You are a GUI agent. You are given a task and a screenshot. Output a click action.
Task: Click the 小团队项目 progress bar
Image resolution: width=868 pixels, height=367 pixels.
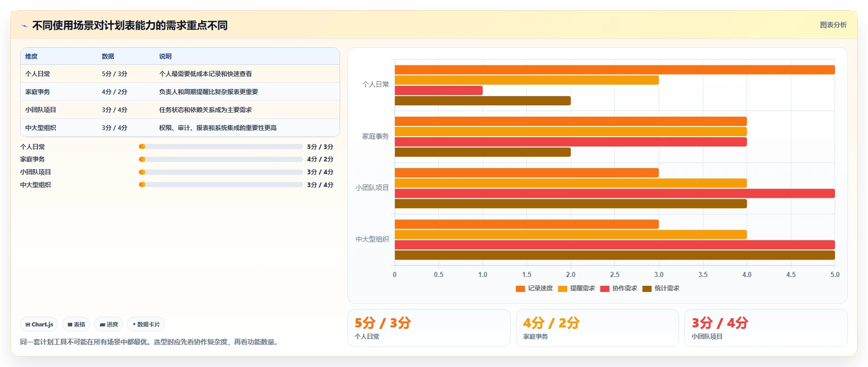click(221, 172)
